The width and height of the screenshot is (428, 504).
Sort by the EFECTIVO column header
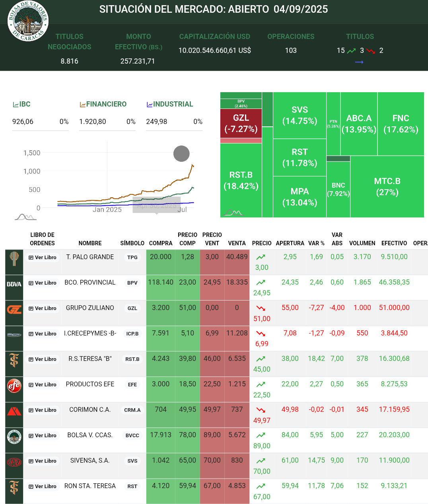point(394,243)
